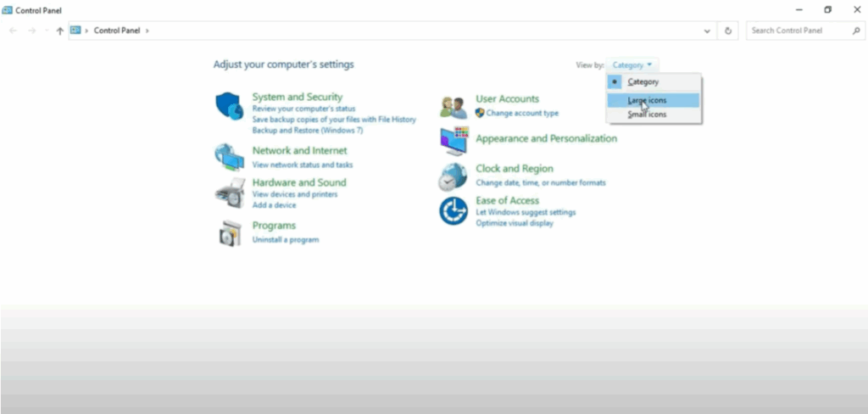The height and width of the screenshot is (414, 868).
Task: Open the Programs disc box icon
Action: pyautogui.click(x=230, y=232)
